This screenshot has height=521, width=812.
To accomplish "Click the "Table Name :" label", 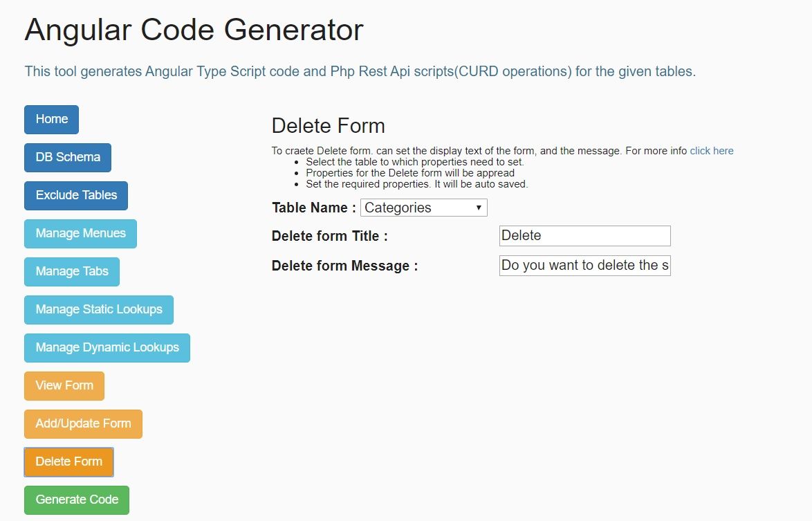I will (x=313, y=208).
